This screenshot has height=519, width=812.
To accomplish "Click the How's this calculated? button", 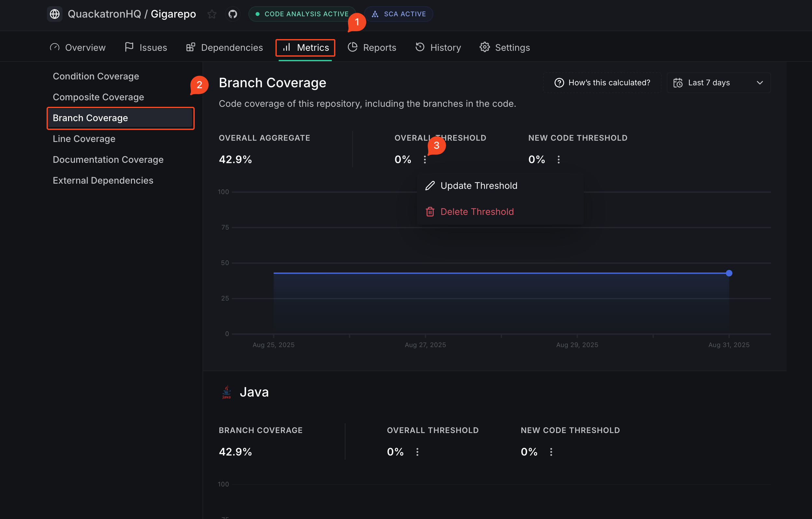I will [x=602, y=83].
